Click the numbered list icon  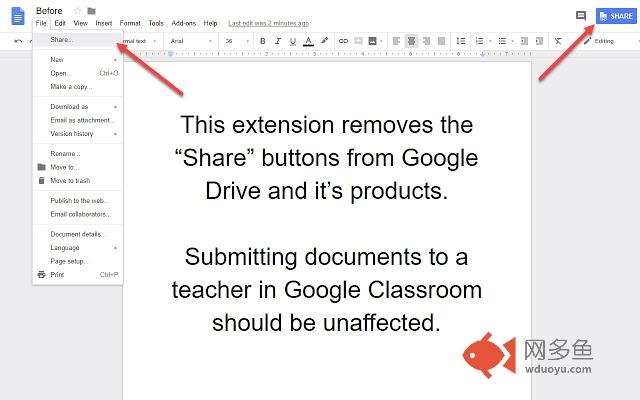coord(480,41)
